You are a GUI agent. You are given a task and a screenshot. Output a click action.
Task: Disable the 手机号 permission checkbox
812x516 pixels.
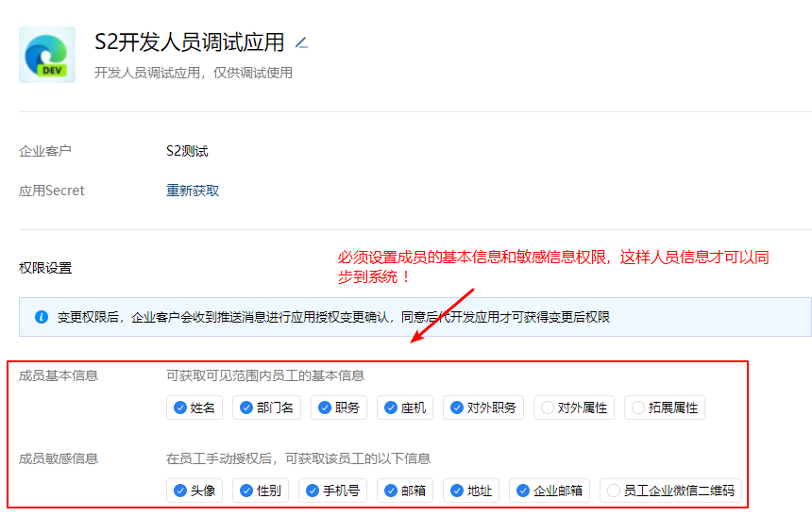click(x=312, y=491)
